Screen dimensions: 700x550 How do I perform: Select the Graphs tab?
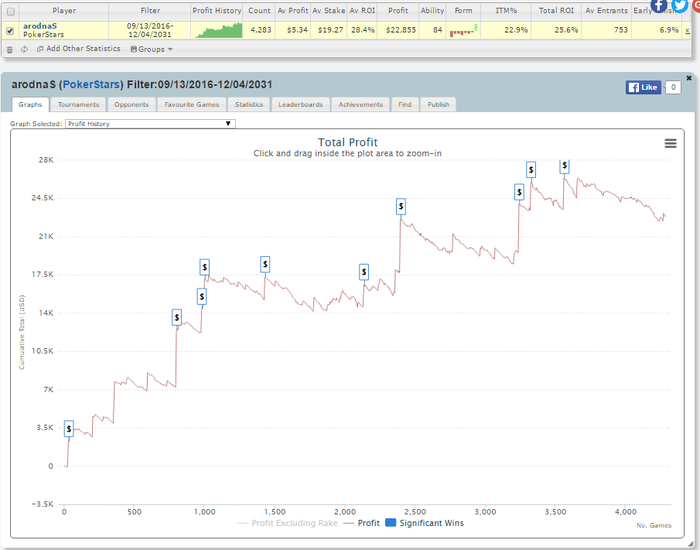pyautogui.click(x=30, y=104)
